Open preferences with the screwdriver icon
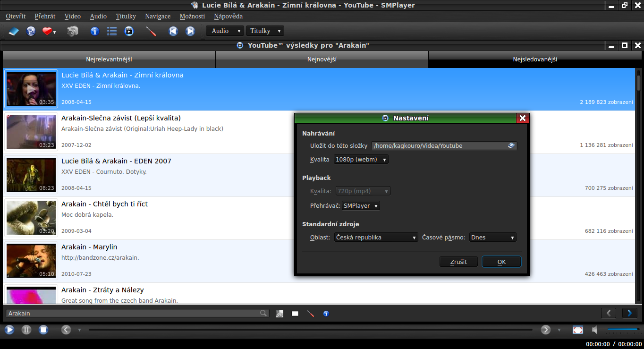 [151, 31]
